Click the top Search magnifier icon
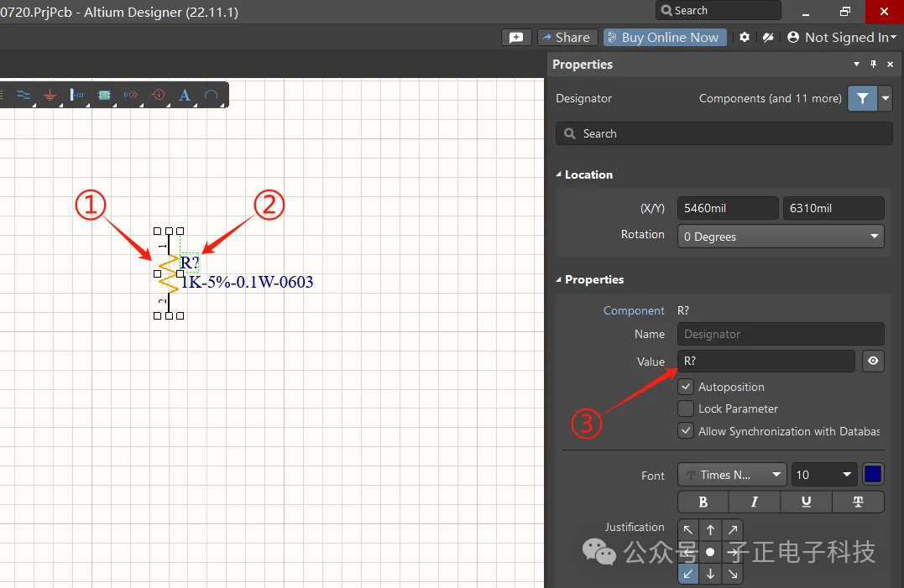This screenshot has width=904, height=588. point(666,10)
